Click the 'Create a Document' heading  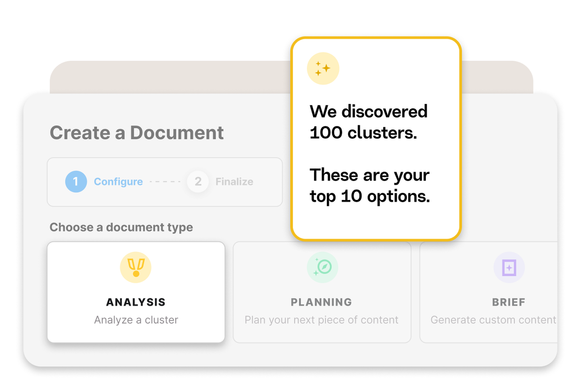coord(137,133)
